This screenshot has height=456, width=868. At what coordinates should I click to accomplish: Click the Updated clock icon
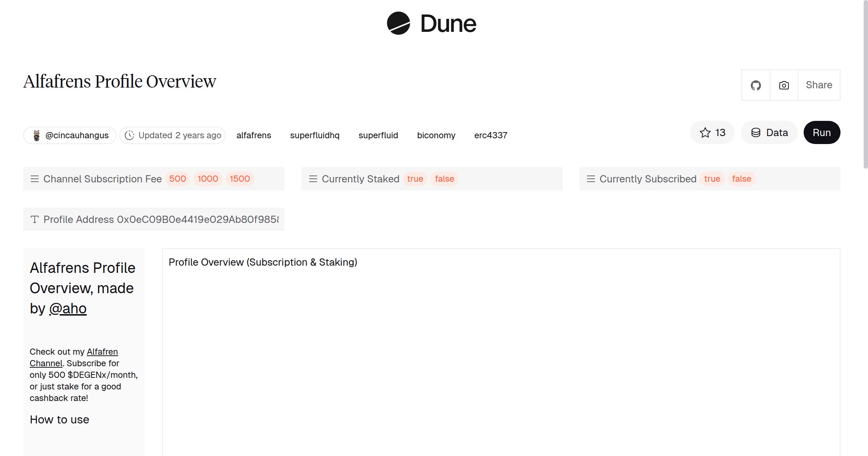click(x=129, y=135)
